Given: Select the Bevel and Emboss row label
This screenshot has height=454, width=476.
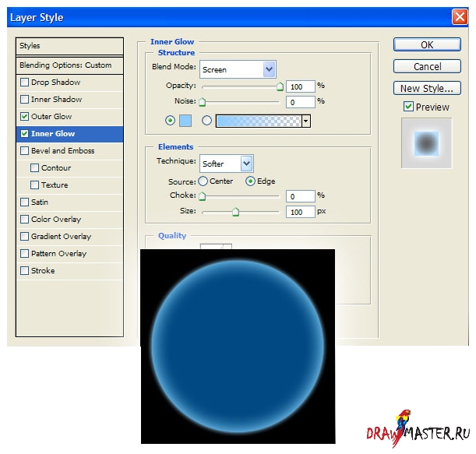Looking at the screenshot, I should [63, 151].
